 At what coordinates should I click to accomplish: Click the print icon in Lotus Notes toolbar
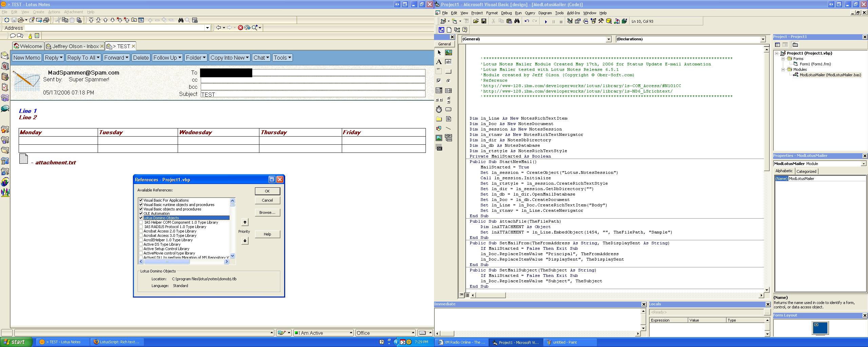point(46,20)
